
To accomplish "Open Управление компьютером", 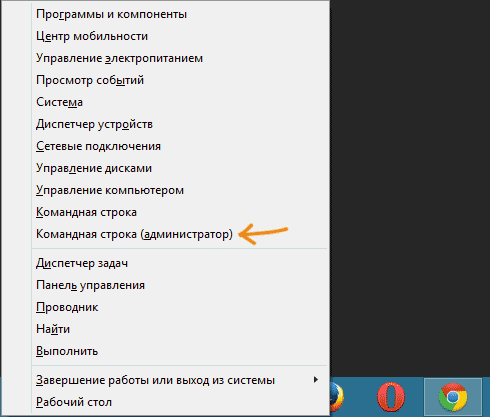I will [180, 190].
